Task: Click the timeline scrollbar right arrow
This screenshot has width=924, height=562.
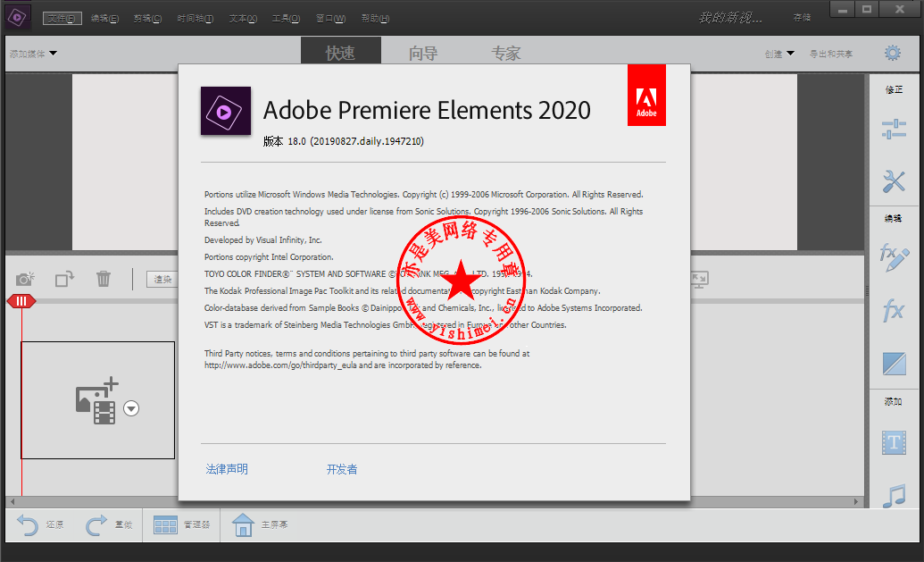Action: pyautogui.click(x=856, y=502)
